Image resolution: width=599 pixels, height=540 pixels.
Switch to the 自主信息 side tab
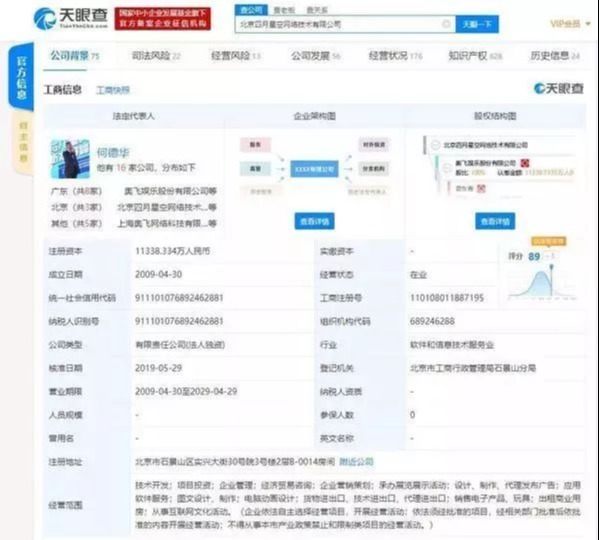pyautogui.click(x=23, y=142)
